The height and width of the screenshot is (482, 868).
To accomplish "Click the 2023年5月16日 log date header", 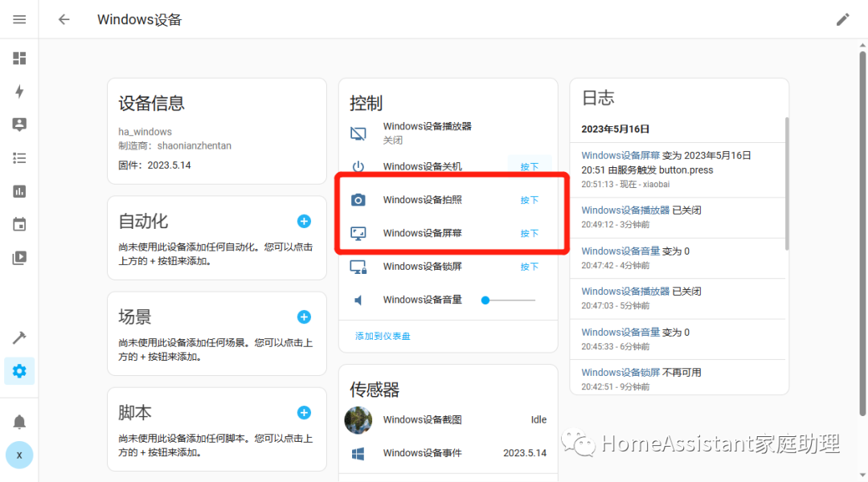I will tap(615, 129).
